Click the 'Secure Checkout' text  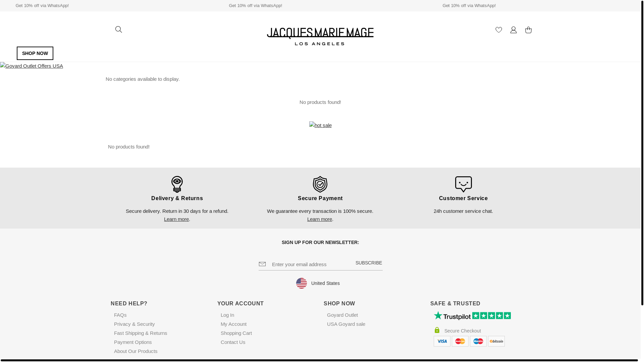(x=463, y=331)
